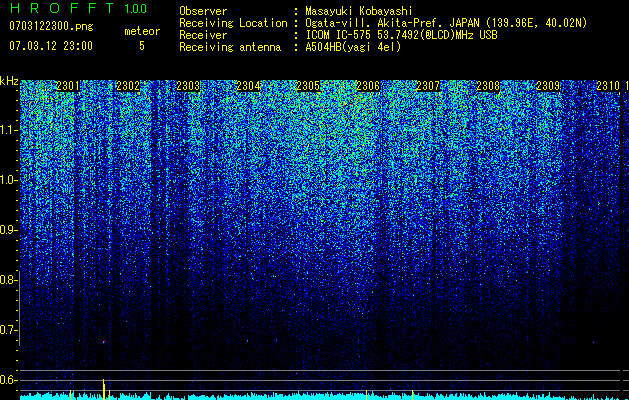
Task: Click the cyan signal level strip at bottom
Action: coord(320,396)
